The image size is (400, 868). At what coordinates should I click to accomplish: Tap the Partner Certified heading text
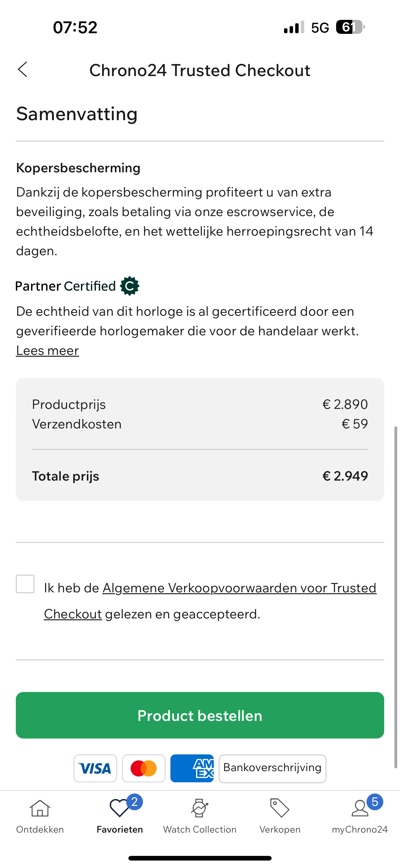point(66,286)
